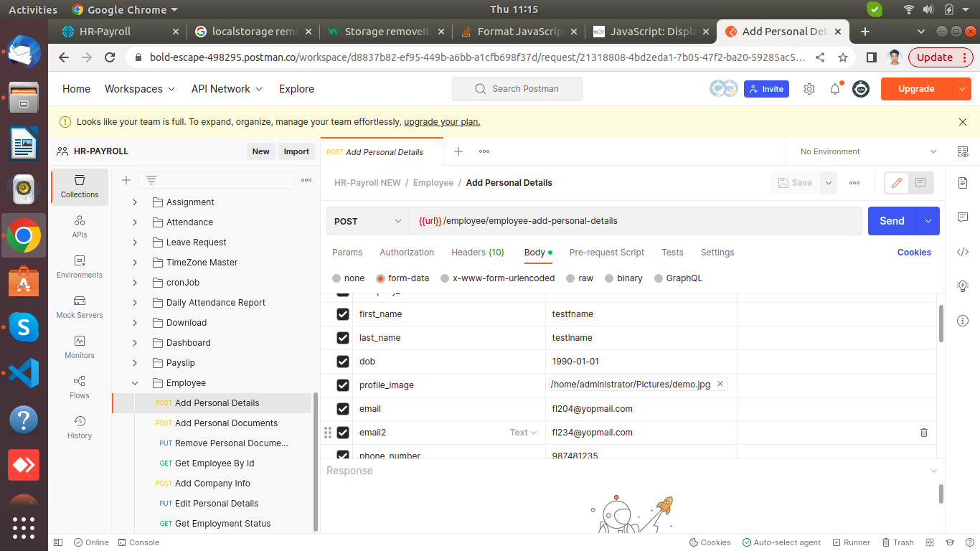Click the upgrade your plan link
Viewport: 980px width, 551px height.
tap(442, 122)
